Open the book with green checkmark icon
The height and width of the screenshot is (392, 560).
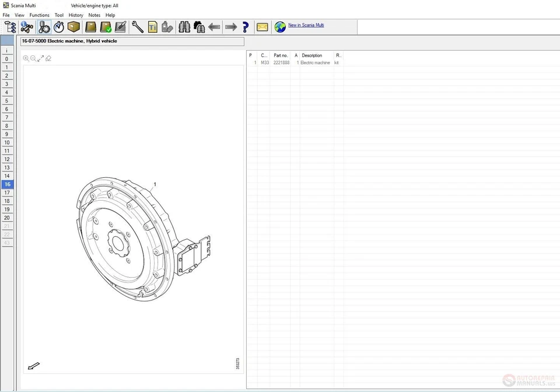(106, 27)
